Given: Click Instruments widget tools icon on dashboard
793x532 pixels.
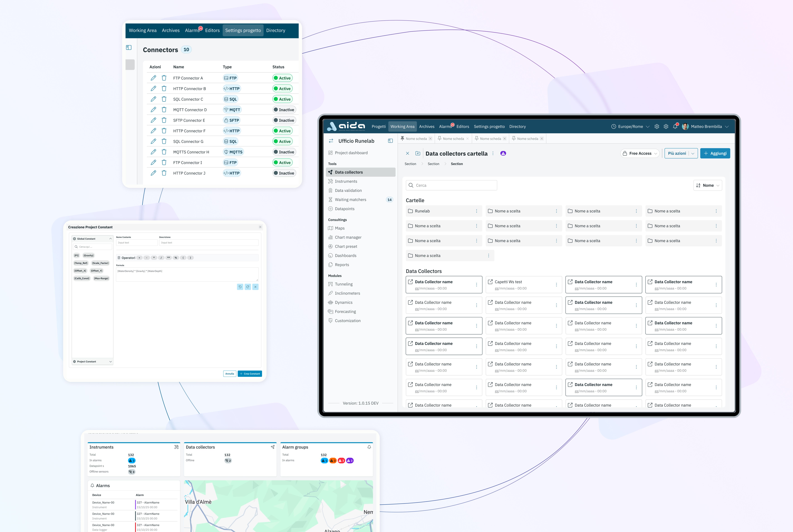Looking at the screenshot, I should point(177,447).
